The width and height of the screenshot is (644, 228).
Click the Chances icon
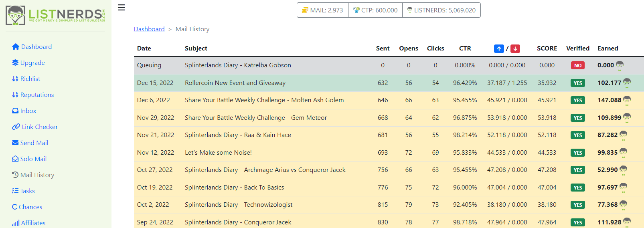(14, 207)
